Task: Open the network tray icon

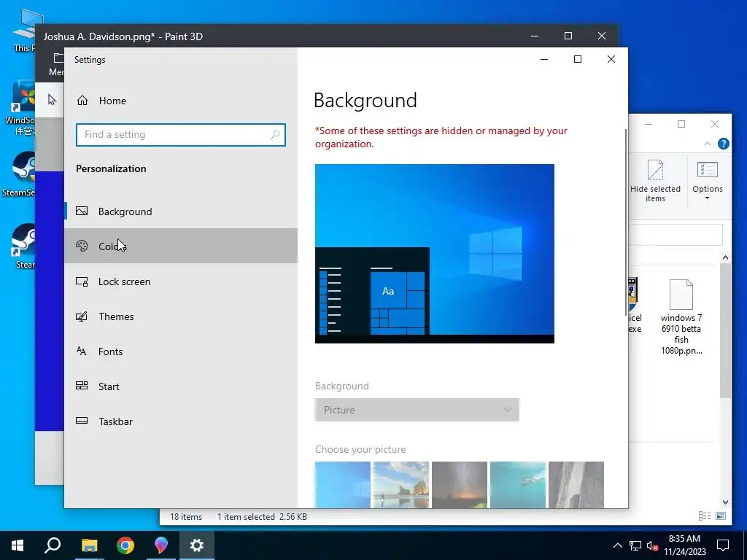Action: coord(635,545)
